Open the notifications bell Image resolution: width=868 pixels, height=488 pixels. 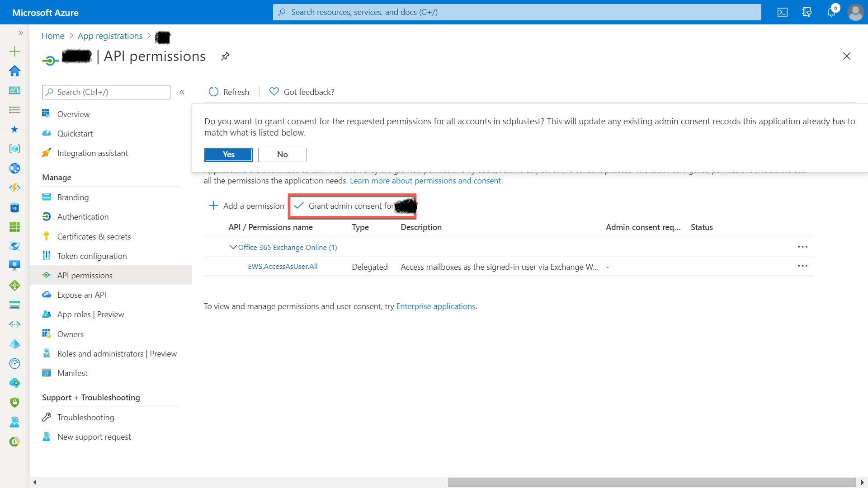tap(831, 12)
